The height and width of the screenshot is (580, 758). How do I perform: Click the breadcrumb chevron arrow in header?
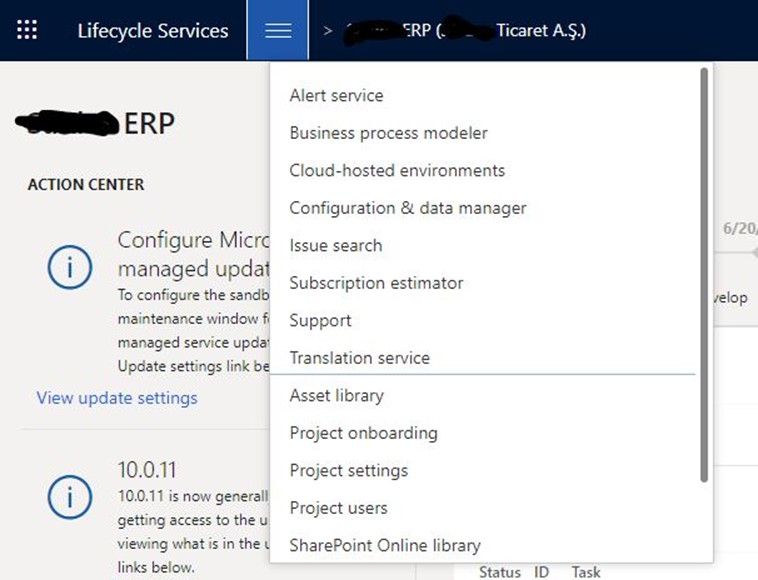pos(328,30)
